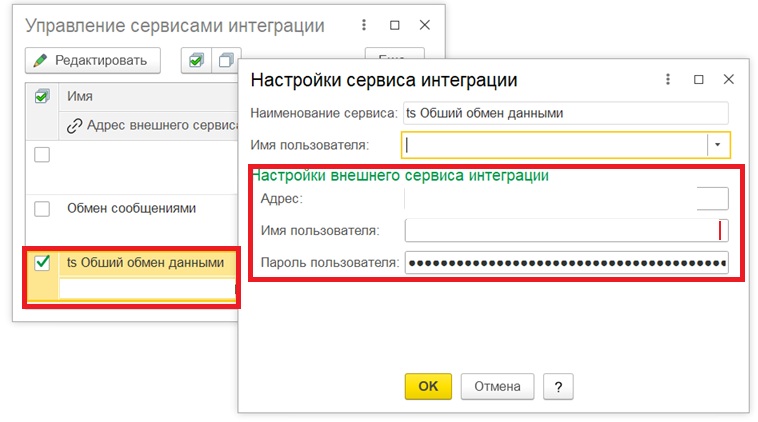The height and width of the screenshot is (422, 758).
Task: Toggle the checkbox in the first empty row
Action: [x=42, y=154]
